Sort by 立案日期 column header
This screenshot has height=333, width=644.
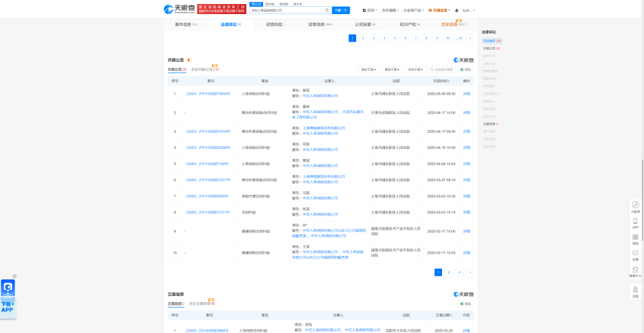[x=443, y=316]
